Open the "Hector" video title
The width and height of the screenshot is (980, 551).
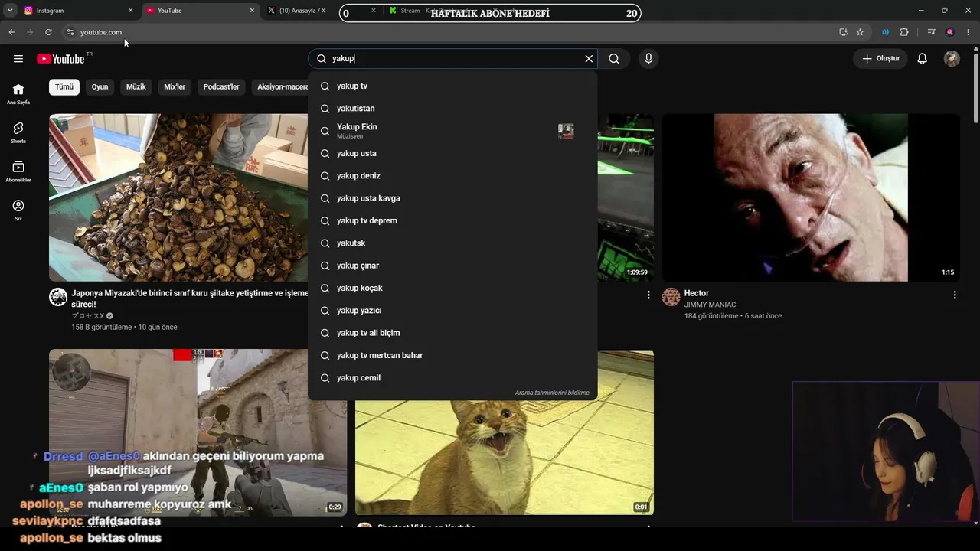697,293
